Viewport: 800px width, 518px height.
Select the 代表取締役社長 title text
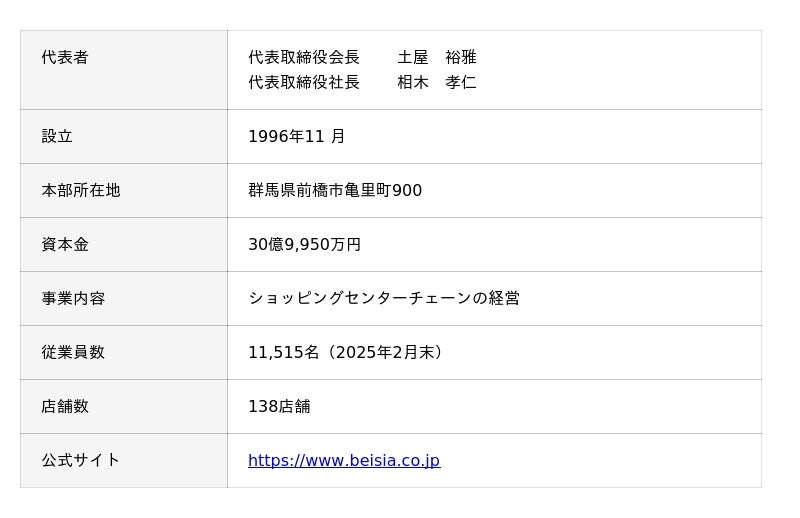click(304, 82)
